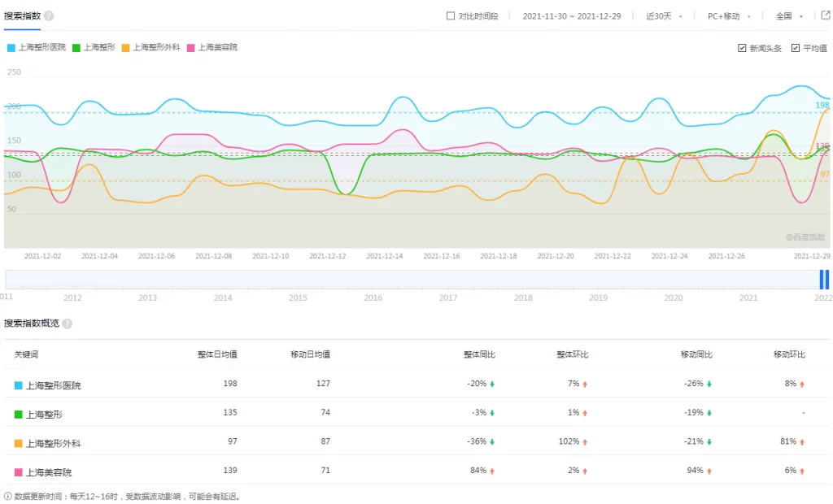This screenshot has height=504, width=833.
Task: Click the up arrow next to 8%
Action: click(x=802, y=384)
